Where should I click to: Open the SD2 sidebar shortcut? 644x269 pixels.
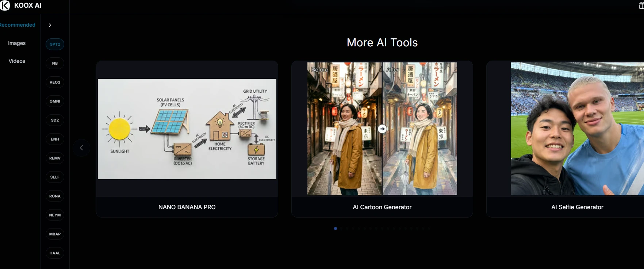[x=55, y=120]
